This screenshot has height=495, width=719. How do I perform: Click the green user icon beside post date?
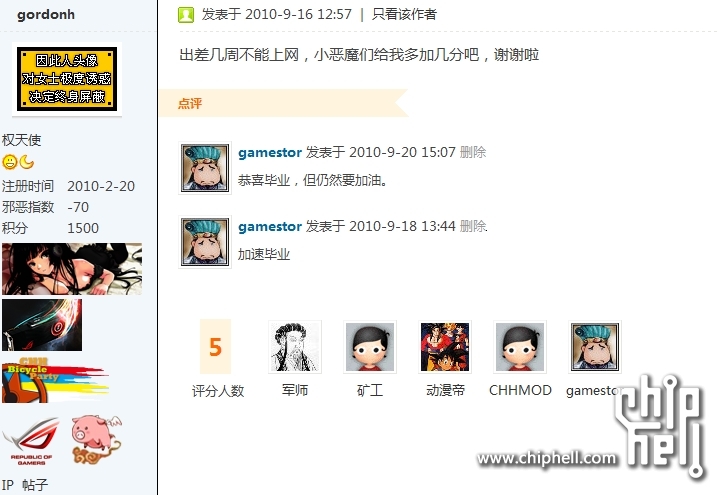click(x=186, y=15)
